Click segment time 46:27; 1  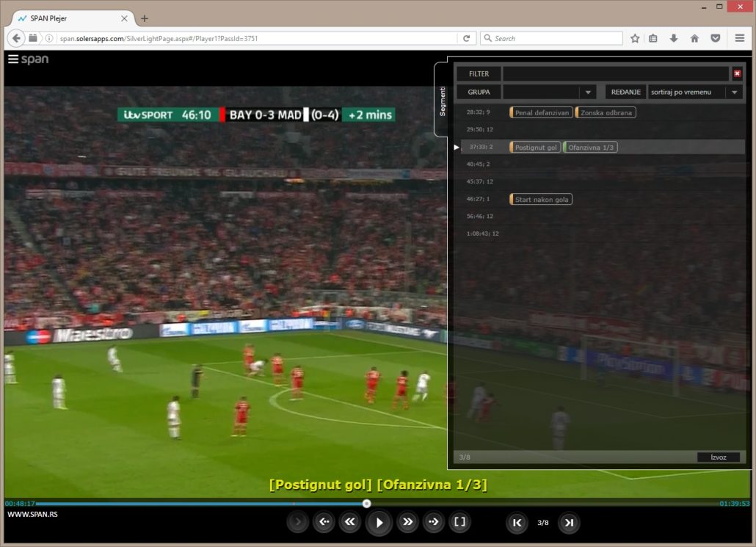(478, 199)
